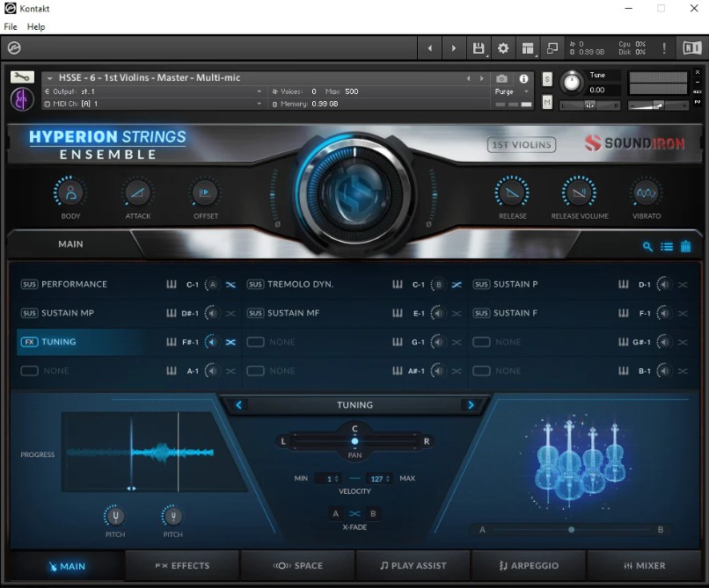The width and height of the screenshot is (709, 588).
Task: Click the OFFSET knob
Action: click(205, 192)
